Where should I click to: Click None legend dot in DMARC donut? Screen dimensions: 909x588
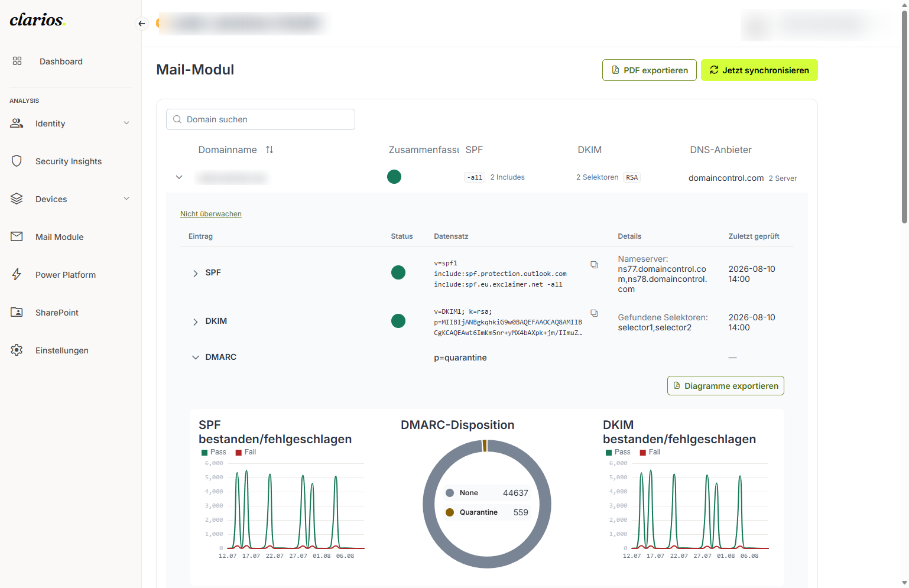pos(450,493)
